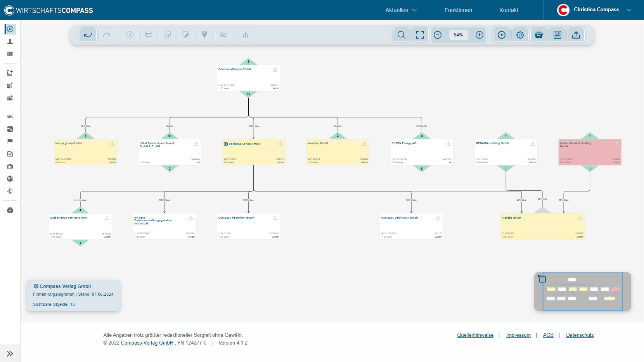Toggle the hide-objects crossed eye icon
Viewport: 644px width, 362px height.
pyautogui.click(x=223, y=35)
